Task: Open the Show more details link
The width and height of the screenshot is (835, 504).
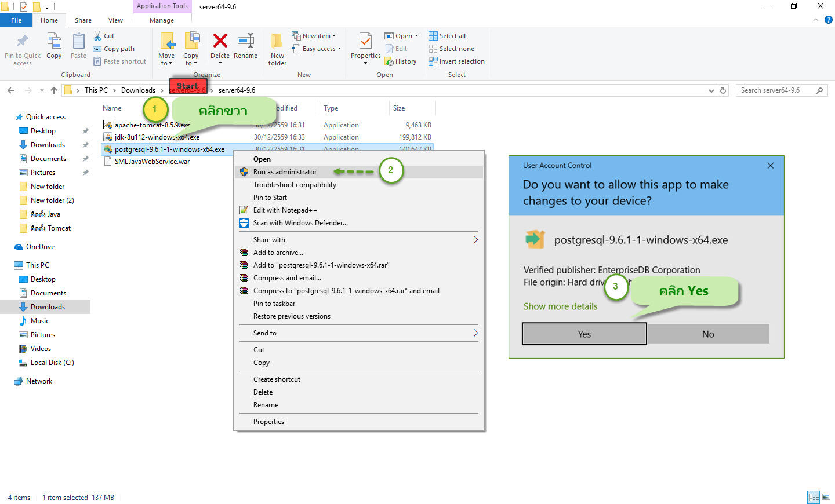Action: click(x=560, y=306)
